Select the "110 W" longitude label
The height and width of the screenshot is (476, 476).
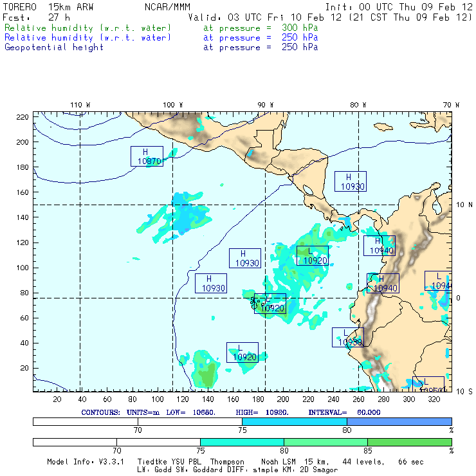[80, 105]
